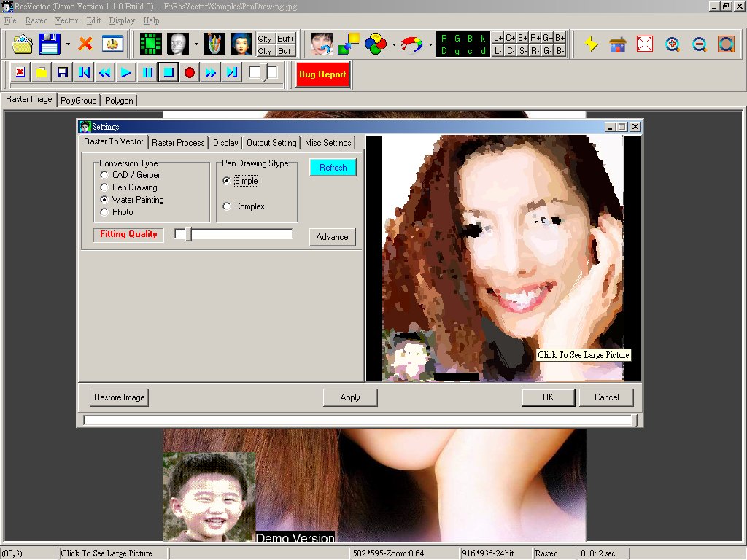The width and height of the screenshot is (747, 560).
Task: Click Cancel in Settings dialog
Action: click(606, 397)
